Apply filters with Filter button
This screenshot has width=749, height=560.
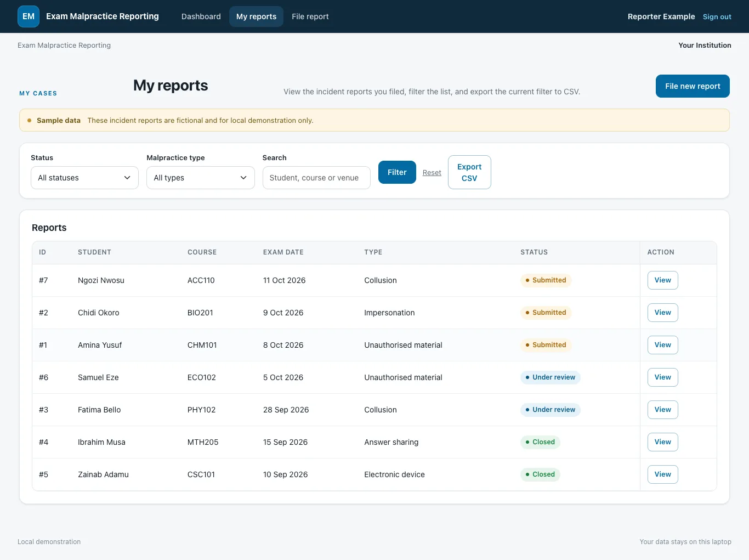tap(397, 172)
